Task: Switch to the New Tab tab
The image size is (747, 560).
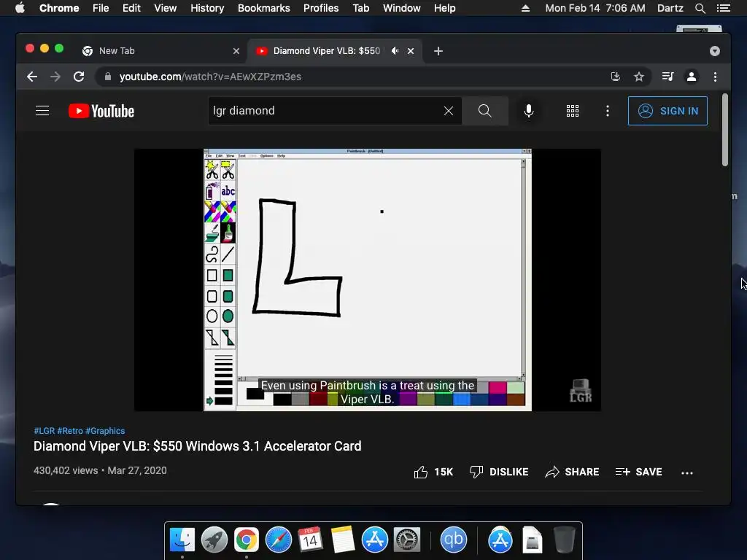Action: coord(160,51)
